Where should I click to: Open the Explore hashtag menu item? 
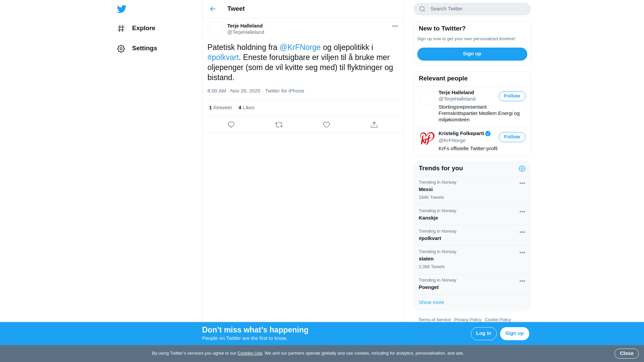(x=136, y=28)
